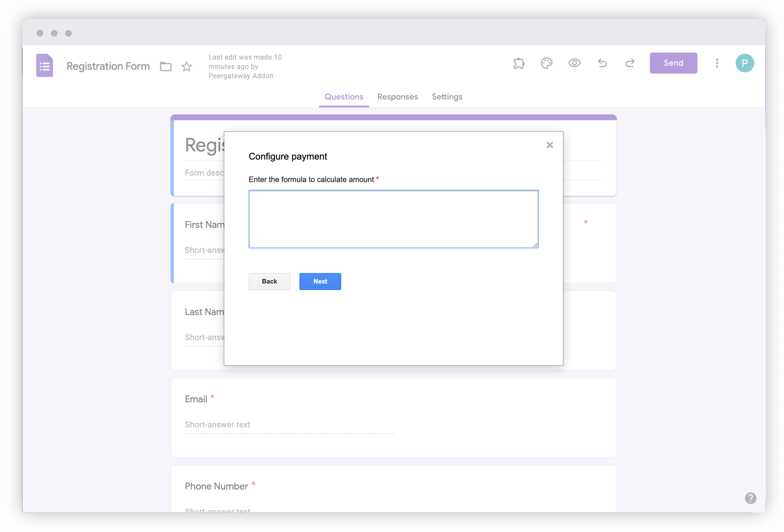Screen dimensions: 784x532
Task: Open the customize theme palette
Action: point(546,63)
